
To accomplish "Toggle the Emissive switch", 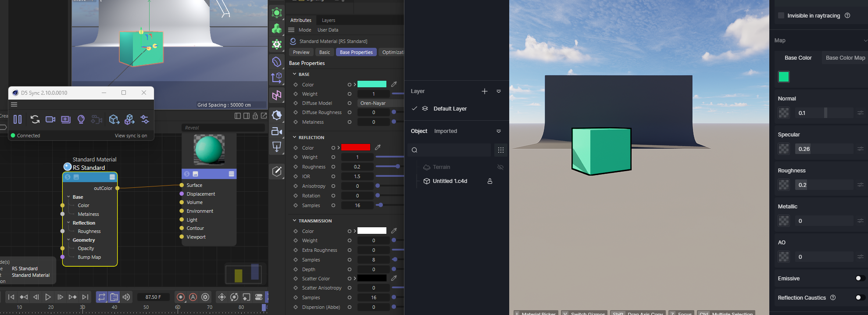I will coord(860,278).
